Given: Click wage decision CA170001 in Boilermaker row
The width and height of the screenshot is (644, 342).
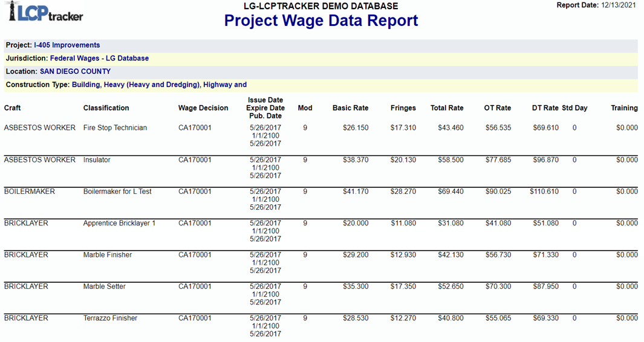Looking at the screenshot, I should point(195,192).
